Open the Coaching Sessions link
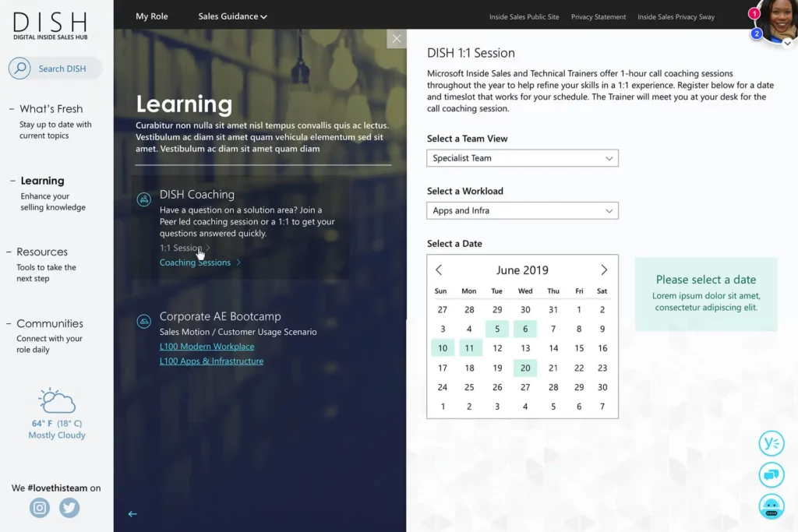This screenshot has height=532, width=798. (196, 262)
